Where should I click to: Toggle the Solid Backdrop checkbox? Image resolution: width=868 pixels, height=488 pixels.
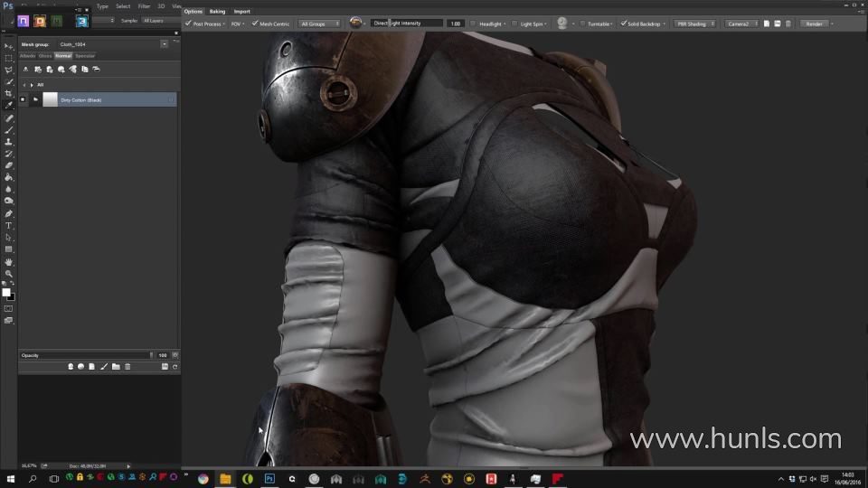[623, 23]
